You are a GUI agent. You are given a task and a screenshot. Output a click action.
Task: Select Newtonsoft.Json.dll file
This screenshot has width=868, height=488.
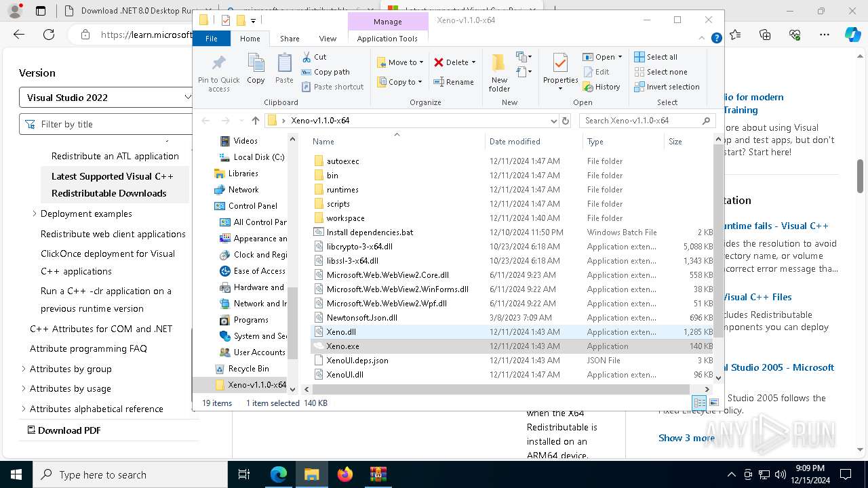pos(361,318)
